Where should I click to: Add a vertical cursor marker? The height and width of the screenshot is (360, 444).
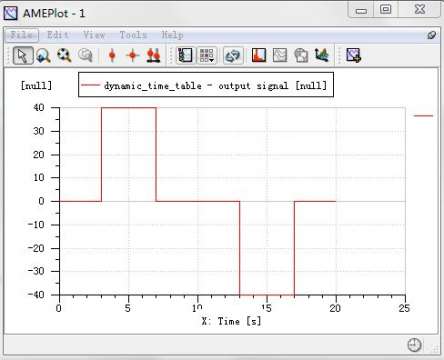pyautogui.click(x=112, y=55)
